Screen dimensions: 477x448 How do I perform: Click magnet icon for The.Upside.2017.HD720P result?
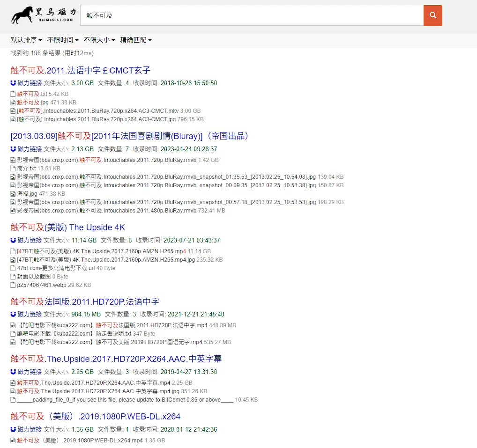[13, 372]
